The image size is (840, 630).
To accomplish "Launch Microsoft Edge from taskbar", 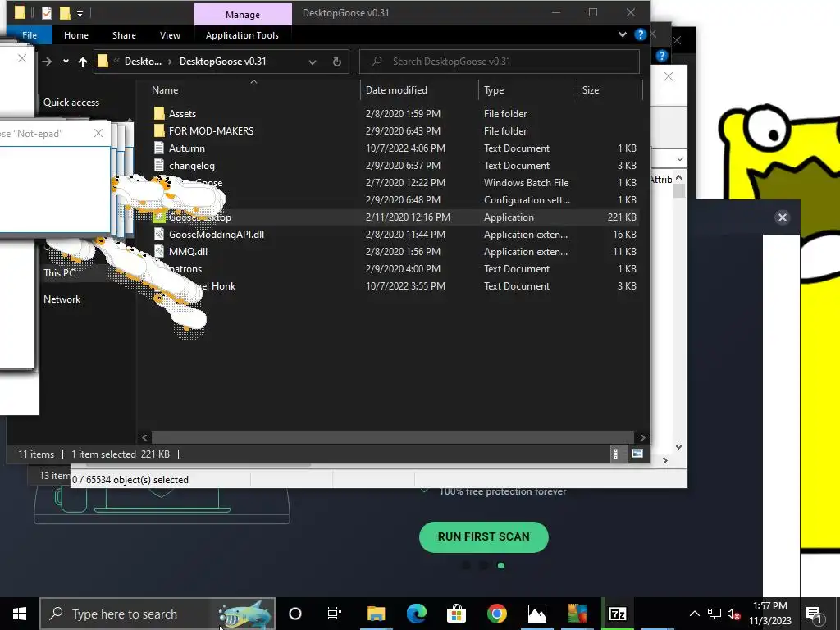I will click(x=416, y=614).
